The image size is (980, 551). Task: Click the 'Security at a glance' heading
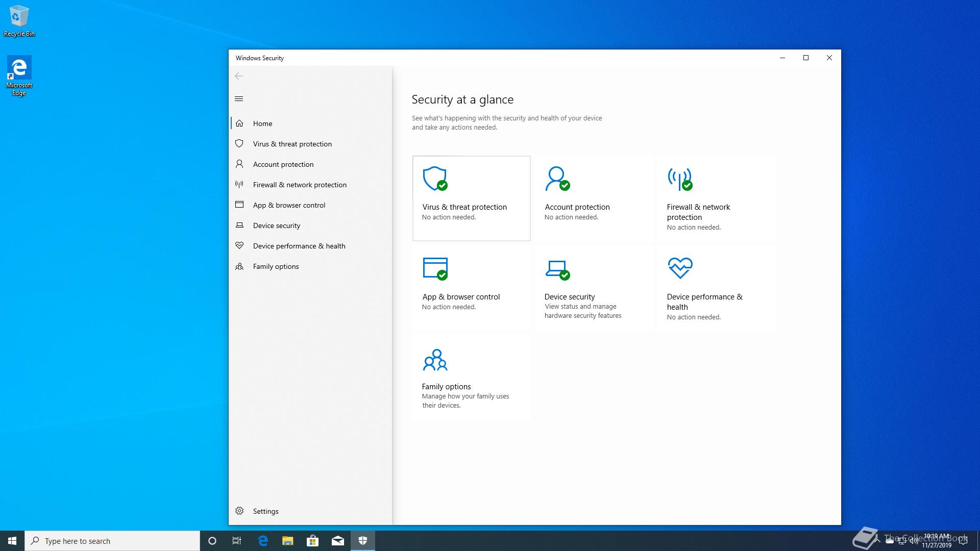tap(462, 99)
